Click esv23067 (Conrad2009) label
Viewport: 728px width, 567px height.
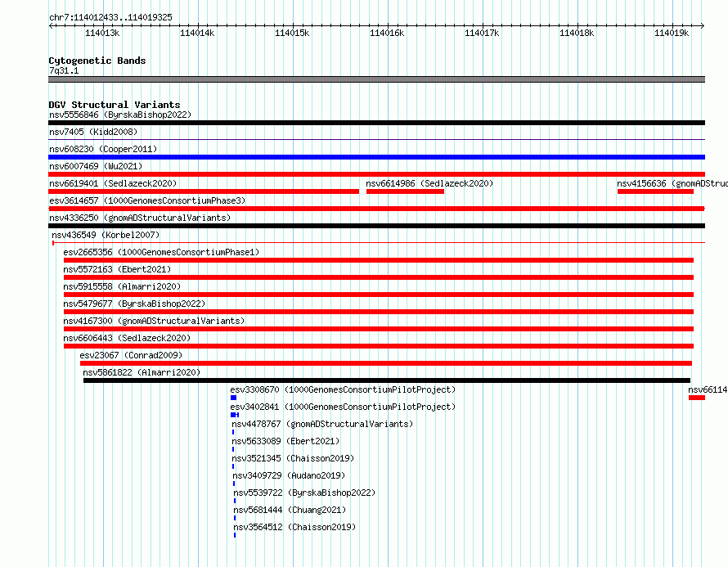point(131,355)
